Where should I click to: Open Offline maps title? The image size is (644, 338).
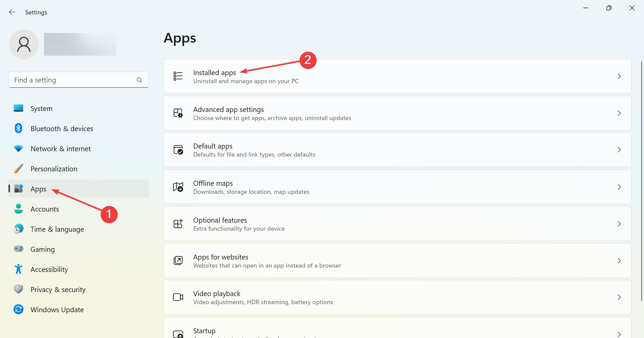tap(213, 183)
